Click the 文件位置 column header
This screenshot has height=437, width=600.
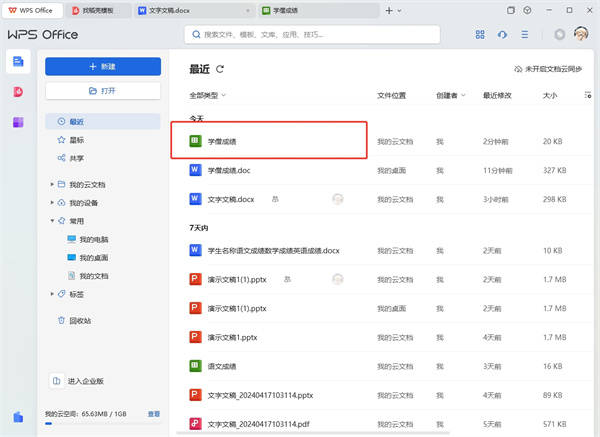click(x=391, y=95)
